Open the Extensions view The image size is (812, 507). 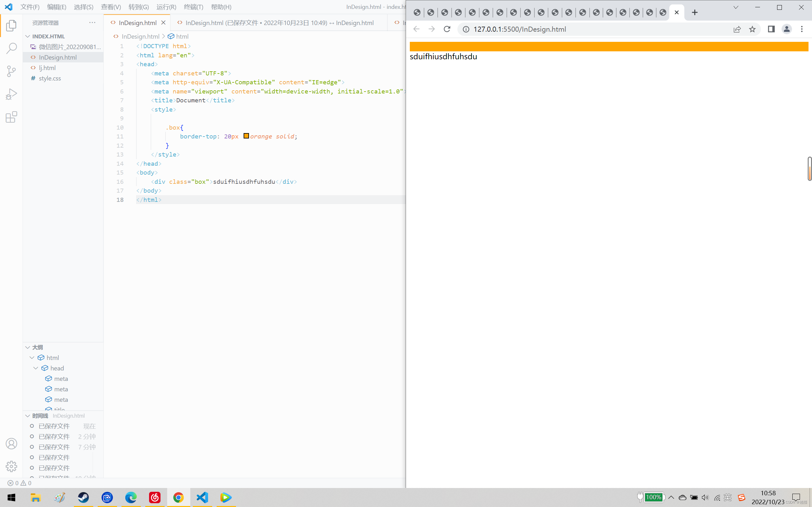pos(11,117)
